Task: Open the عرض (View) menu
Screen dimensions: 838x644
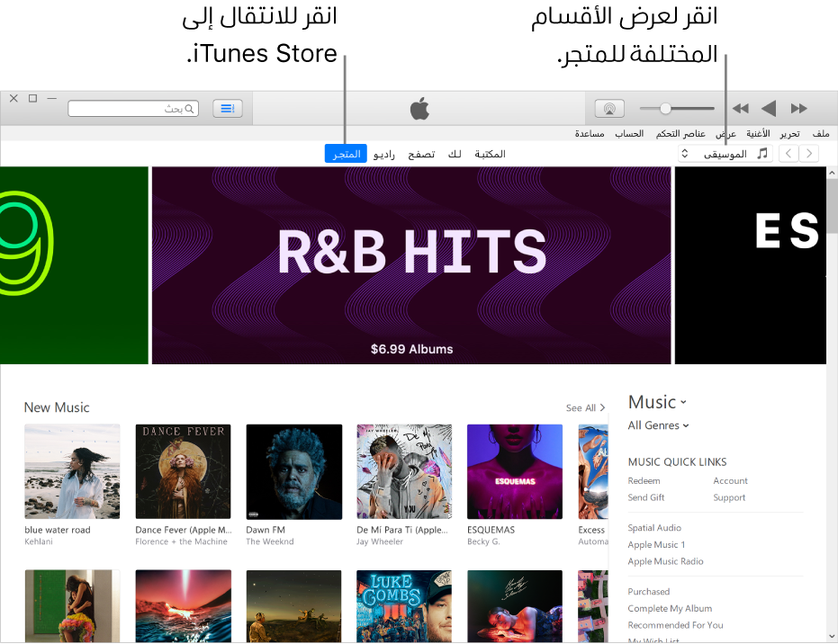Action: (x=726, y=133)
